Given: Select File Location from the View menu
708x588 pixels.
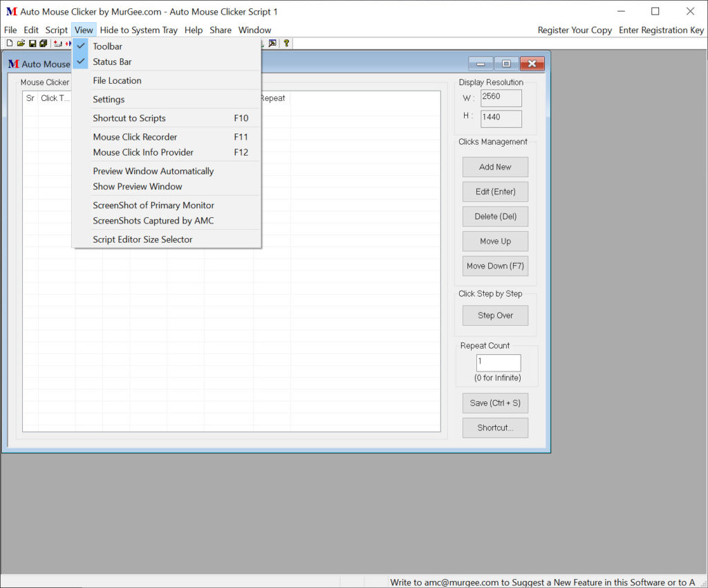Looking at the screenshot, I should pyautogui.click(x=167, y=80).
